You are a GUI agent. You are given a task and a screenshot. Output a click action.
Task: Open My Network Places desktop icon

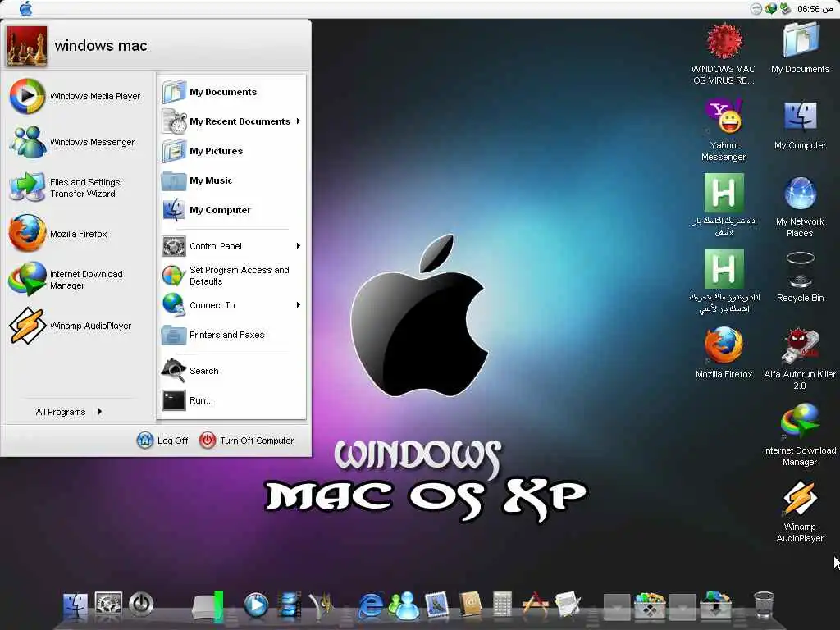[x=801, y=206]
